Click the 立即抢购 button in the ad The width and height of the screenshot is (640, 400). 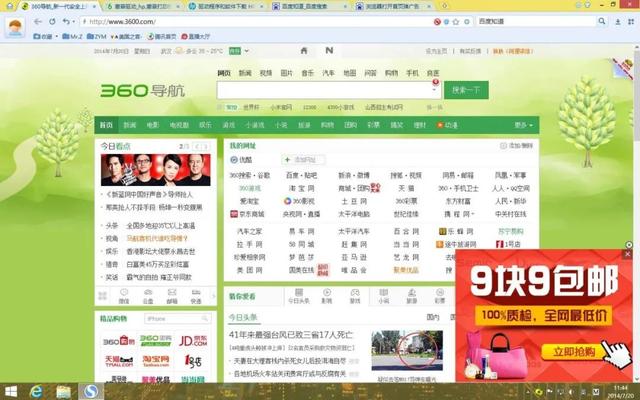(x=574, y=352)
